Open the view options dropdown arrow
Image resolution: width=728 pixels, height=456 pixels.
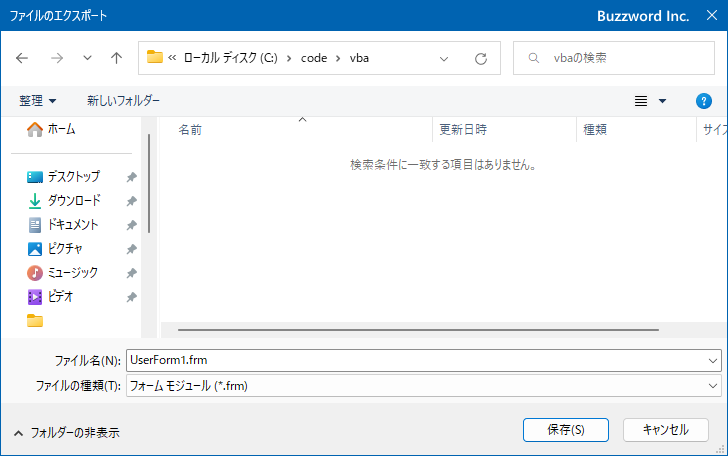[663, 101]
